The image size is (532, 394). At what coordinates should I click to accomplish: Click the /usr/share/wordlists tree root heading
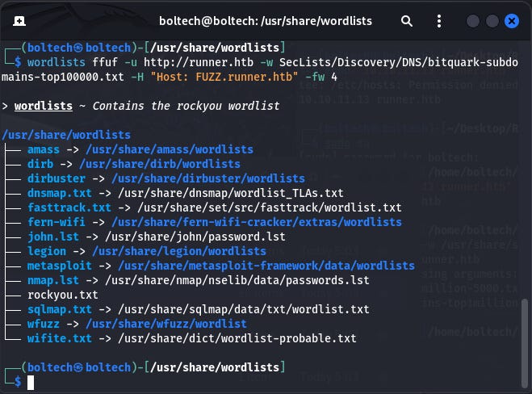point(66,135)
